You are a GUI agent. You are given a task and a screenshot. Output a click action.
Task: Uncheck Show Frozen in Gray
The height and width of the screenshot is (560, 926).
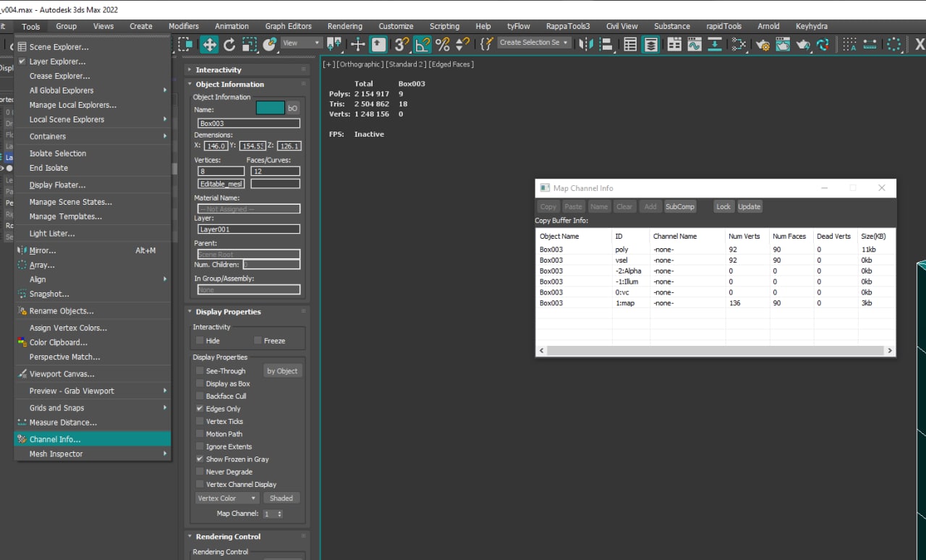[x=200, y=459]
